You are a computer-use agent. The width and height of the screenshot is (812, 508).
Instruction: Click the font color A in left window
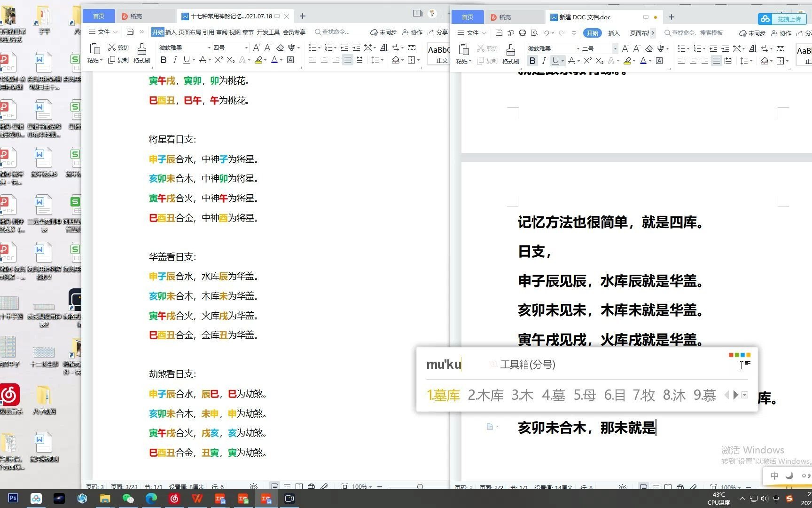pos(274,60)
